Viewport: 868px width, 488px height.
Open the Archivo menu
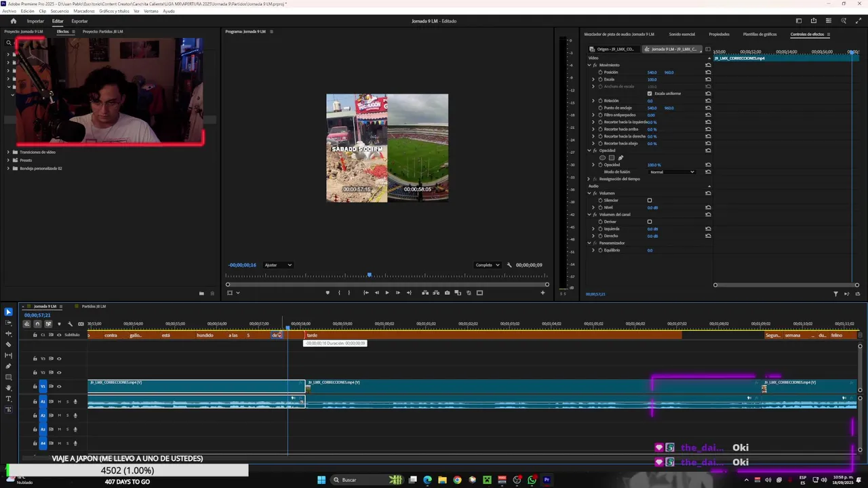click(x=9, y=12)
